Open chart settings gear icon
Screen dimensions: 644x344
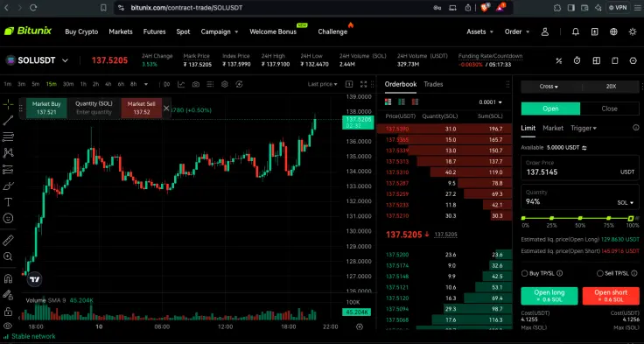[225, 84]
